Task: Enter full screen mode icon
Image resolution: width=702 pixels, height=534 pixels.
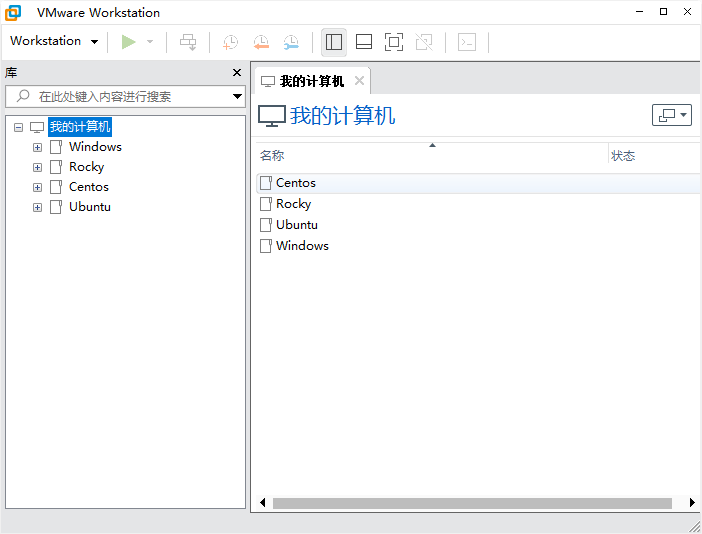Action: [394, 42]
